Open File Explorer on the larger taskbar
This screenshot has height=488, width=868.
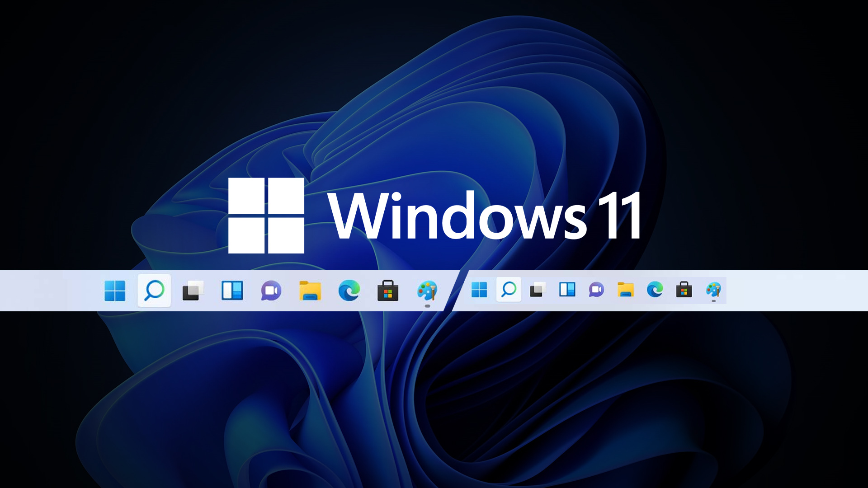[x=310, y=291]
